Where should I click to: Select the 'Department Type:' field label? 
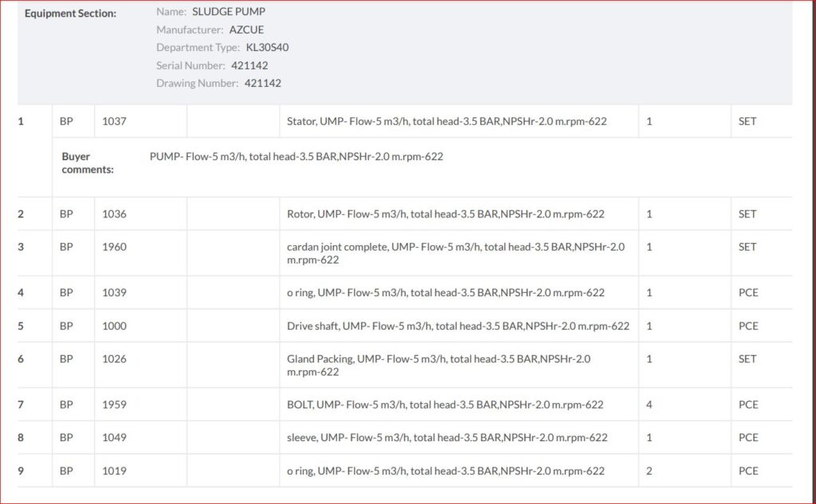198,47
